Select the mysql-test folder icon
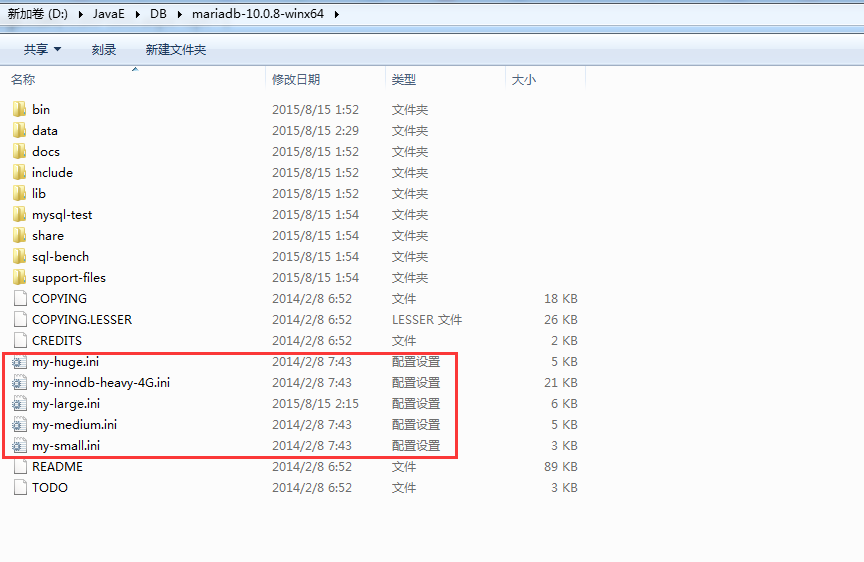864x562 pixels. [19, 214]
